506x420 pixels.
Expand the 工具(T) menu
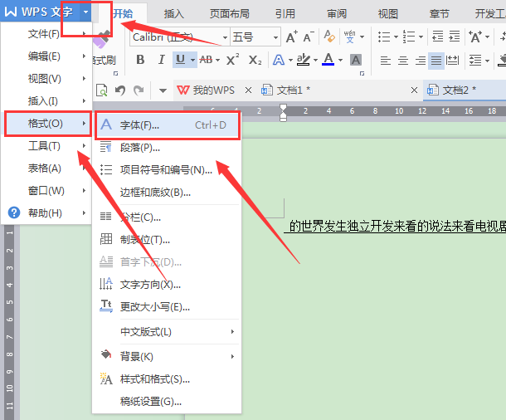coord(46,146)
